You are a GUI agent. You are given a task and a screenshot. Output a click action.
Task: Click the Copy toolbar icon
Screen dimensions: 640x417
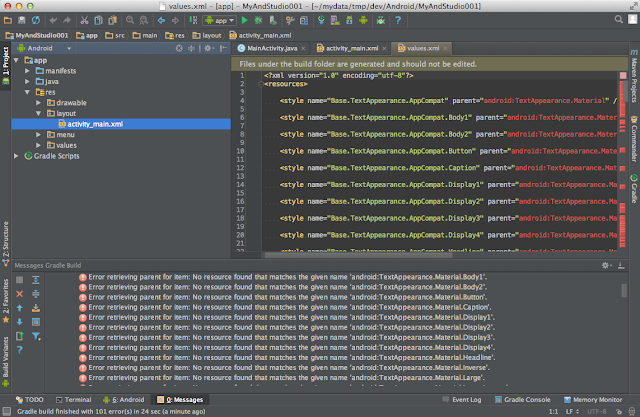98,20
